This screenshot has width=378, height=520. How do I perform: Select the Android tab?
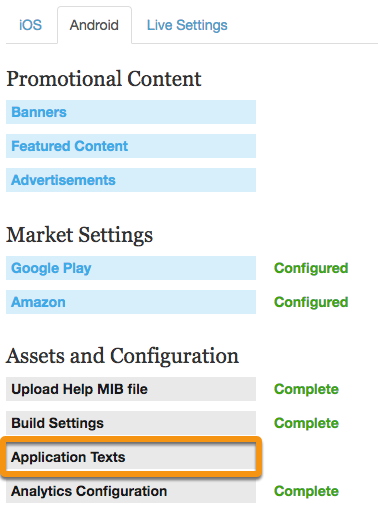tap(94, 25)
